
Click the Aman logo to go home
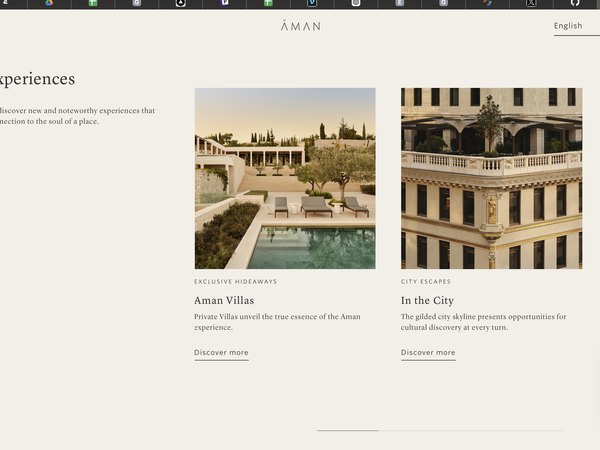click(x=300, y=26)
